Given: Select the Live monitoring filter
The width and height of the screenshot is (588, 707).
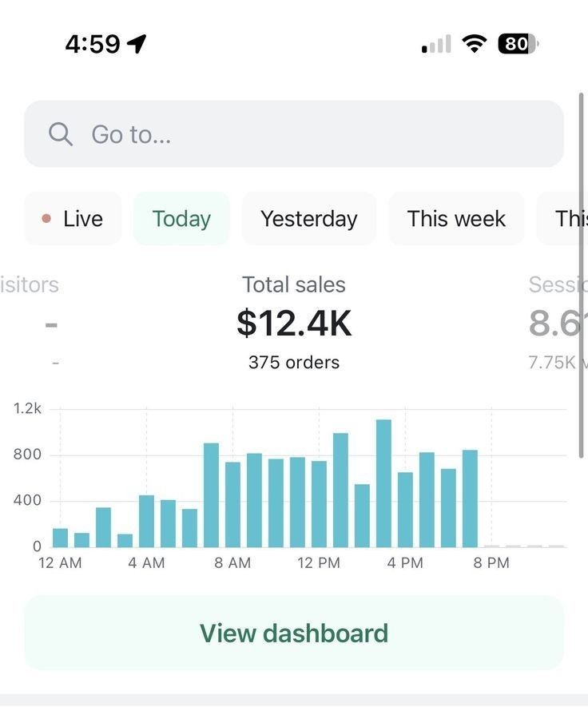Looking at the screenshot, I should [x=73, y=217].
